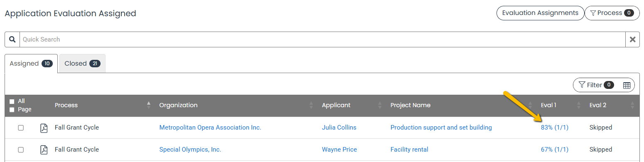Open the column grid view icon
Image resolution: width=644 pixels, height=162 pixels.
(x=627, y=85)
